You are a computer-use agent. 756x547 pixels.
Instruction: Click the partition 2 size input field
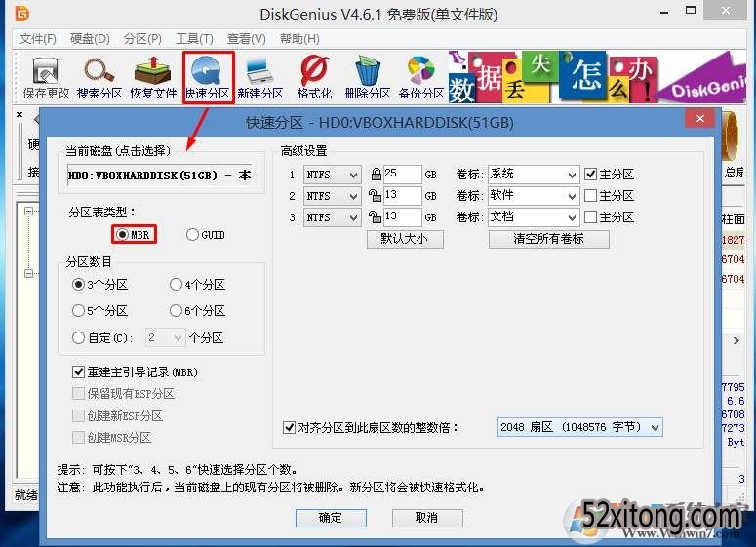(403, 196)
